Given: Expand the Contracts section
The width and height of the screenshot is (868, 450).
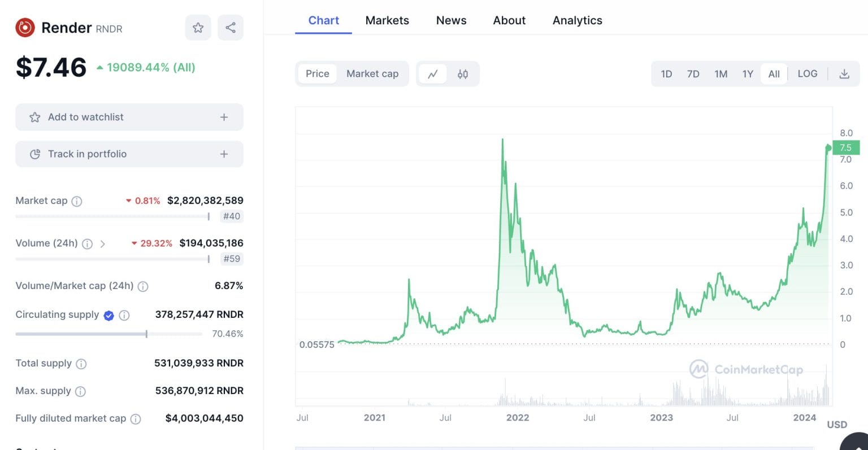Looking at the screenshot, I should click(34, 448).
